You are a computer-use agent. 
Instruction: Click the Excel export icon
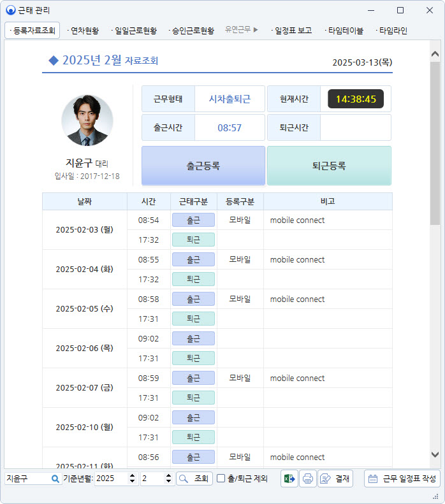click(x=289, y=479)
